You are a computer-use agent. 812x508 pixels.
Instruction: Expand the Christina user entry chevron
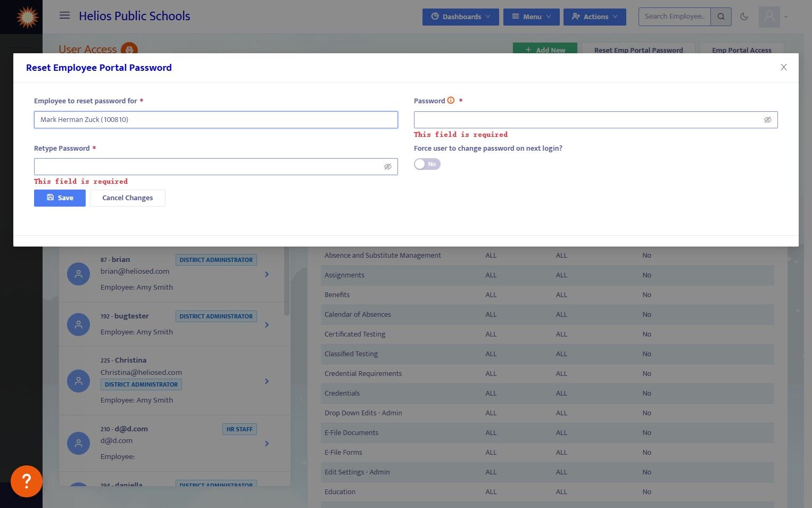click(x=267, y=381)
